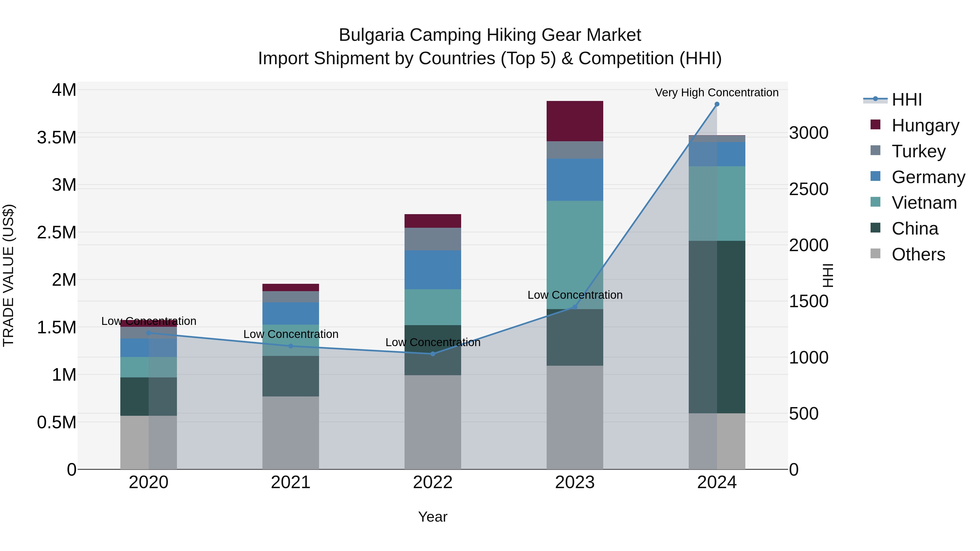Click the '3000' right axis tick
The width and height of the screenshot is (980, 551).
(x=809, y=133)
